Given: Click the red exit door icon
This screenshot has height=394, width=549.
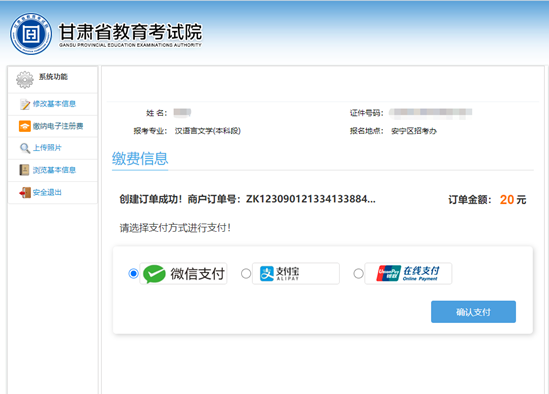Looking at the screenshot, I should tap(25, 192).
